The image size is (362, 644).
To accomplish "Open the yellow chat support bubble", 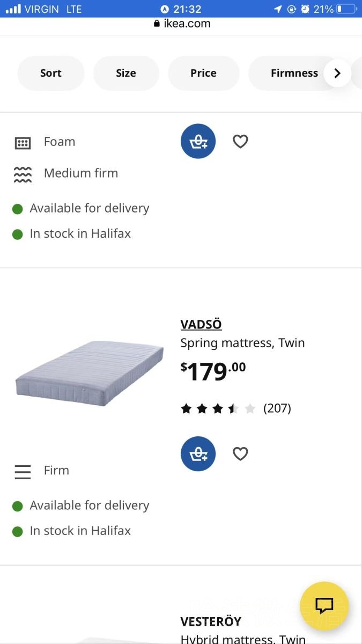I will coord(324,606).
